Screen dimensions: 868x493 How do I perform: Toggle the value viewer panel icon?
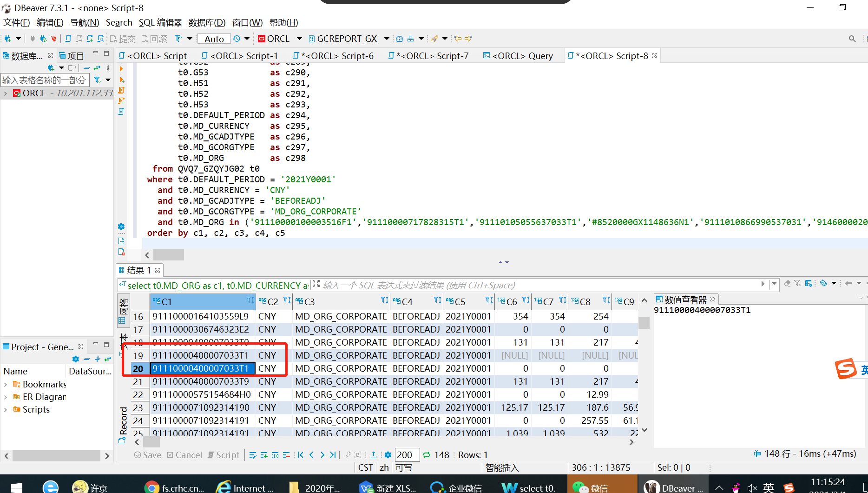(x=809, y=283)
